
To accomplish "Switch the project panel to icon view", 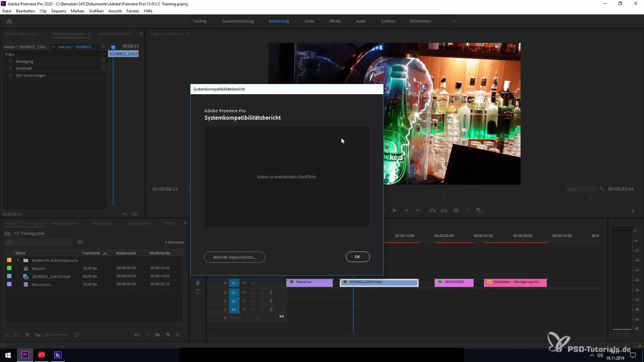I will point(28,335).
